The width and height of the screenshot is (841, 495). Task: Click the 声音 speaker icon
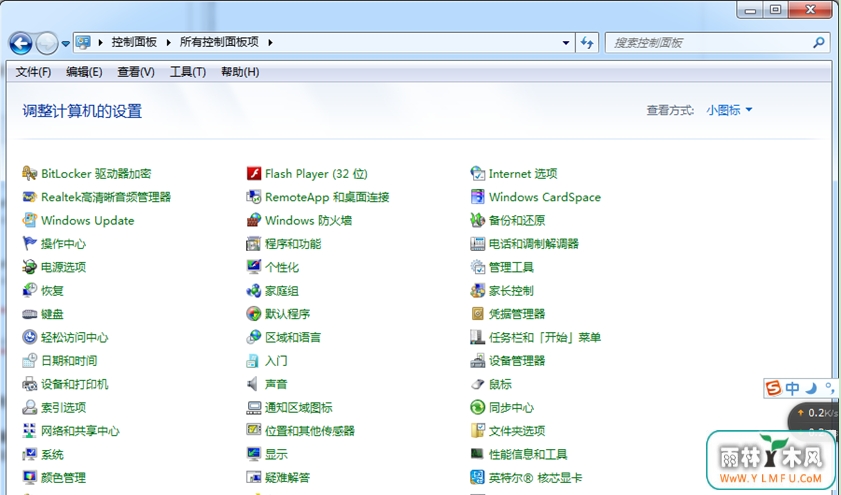coord(252,384)
